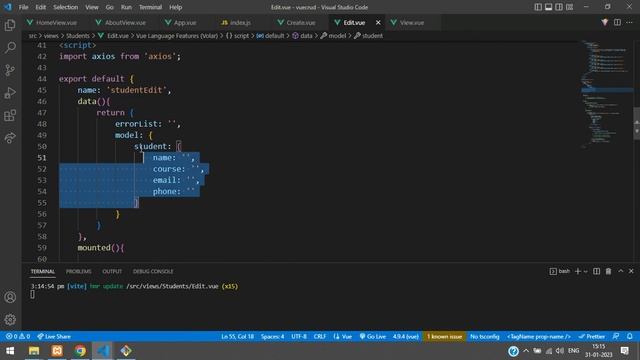
Task: Click the student breadcrumb segment
Action: 369,36
